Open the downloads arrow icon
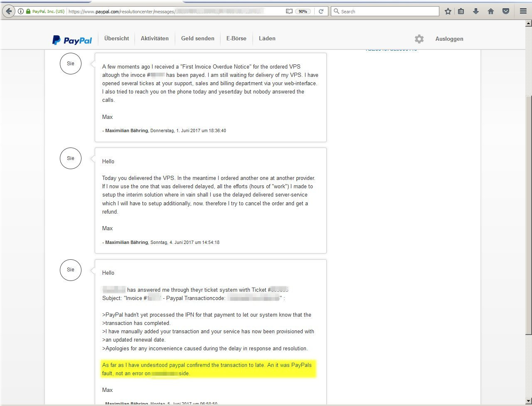Image resolution: width=532 pixels, height=406 pixels. coord(476,12)
